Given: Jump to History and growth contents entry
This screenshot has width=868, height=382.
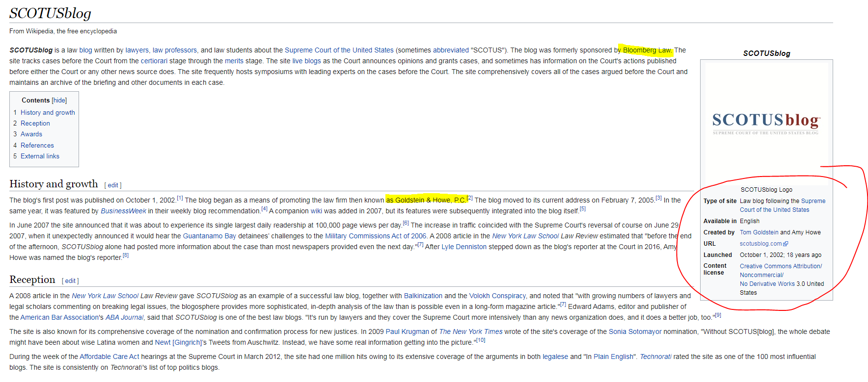Looking at the screenshot, I should (48, 112).
